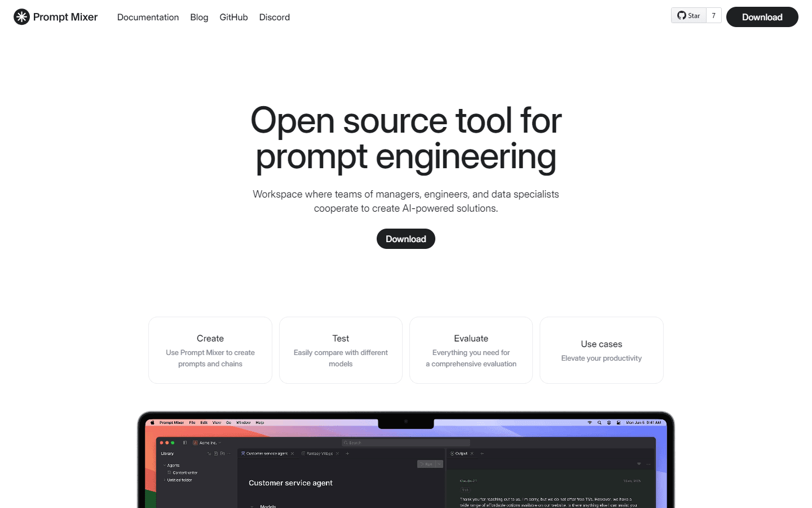Click the Run button in preview editor
Image resolution: width=812 pixels, height=508 pixels.
pyautogui.click(x=426, y=464)
